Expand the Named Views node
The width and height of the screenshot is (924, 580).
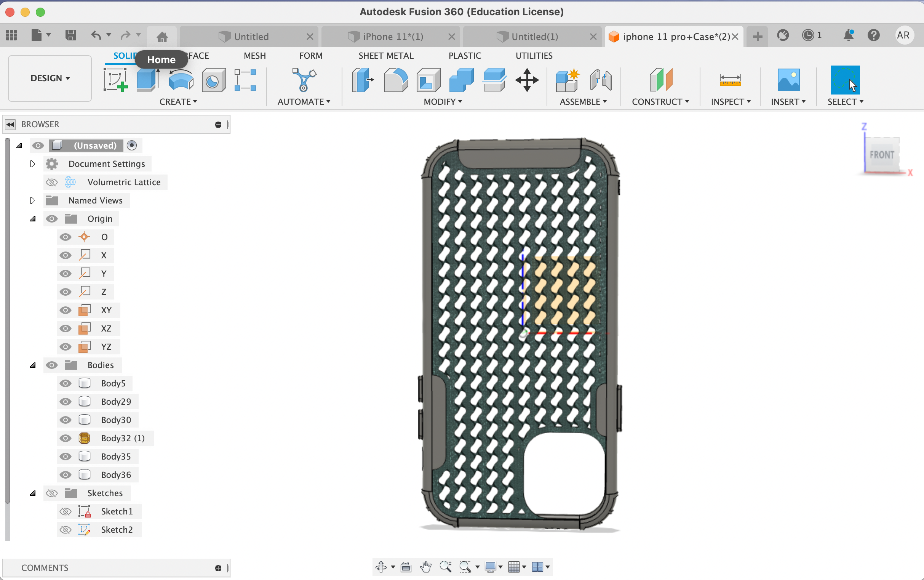[33, 200]
